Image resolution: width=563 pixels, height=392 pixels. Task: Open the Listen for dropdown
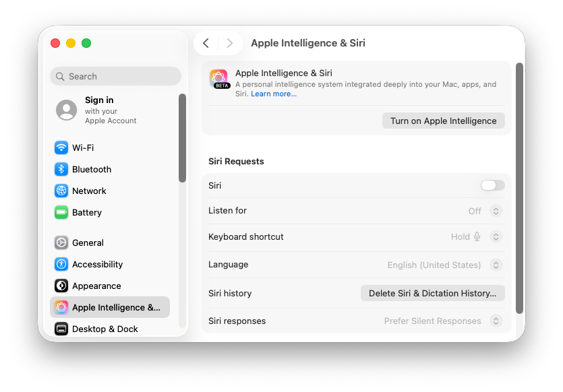[496, 211]
